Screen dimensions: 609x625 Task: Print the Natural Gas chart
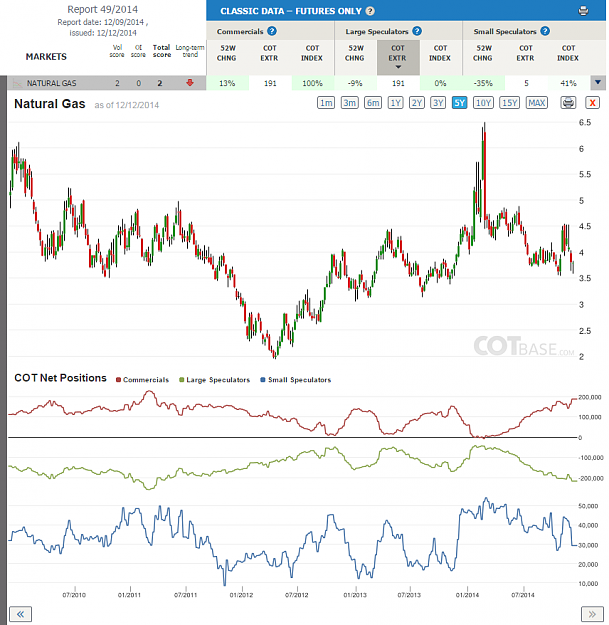568,103
